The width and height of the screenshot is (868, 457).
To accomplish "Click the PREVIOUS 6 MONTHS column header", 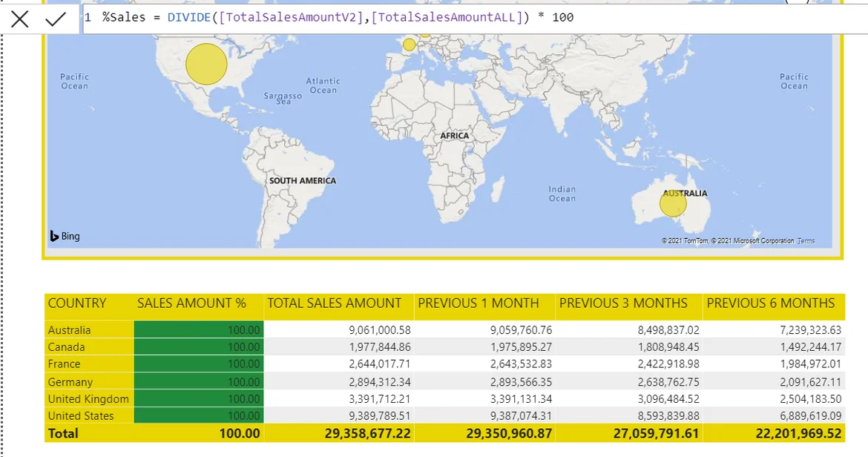I will coord(771,303).
